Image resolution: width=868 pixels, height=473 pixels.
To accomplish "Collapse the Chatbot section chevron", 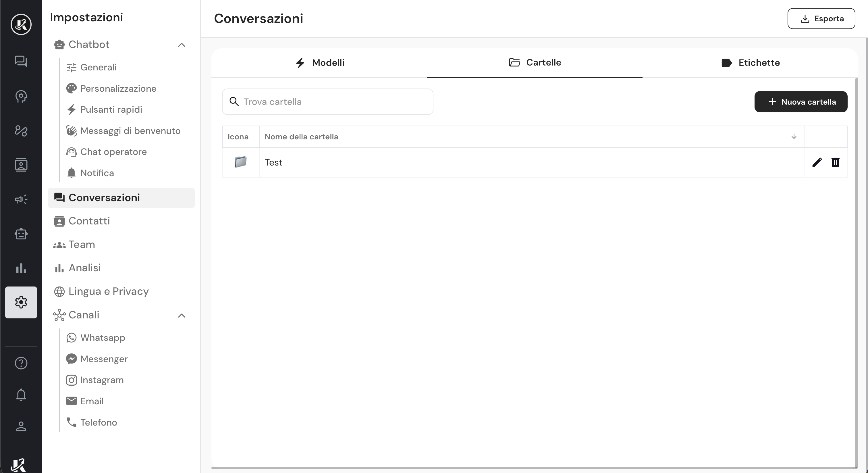I will click(x=182, y=45).
